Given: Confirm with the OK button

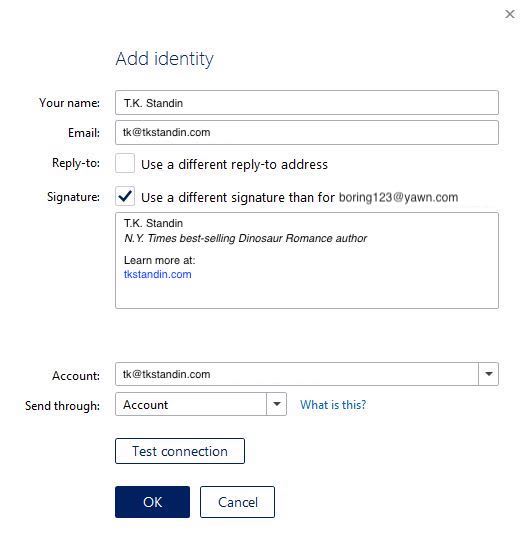Looking at the screenshot, I should 152,502.
